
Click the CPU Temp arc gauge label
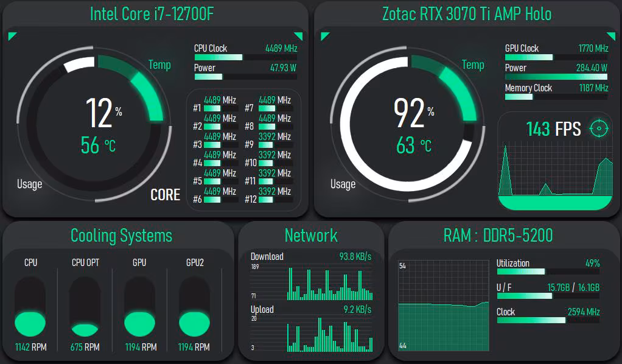click(x=159, y=65)
